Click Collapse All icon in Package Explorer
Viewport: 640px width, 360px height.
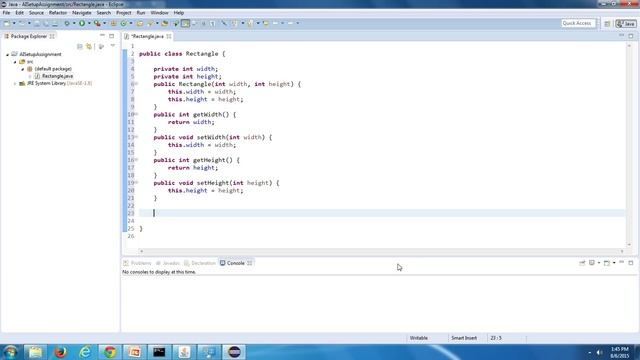80,47
